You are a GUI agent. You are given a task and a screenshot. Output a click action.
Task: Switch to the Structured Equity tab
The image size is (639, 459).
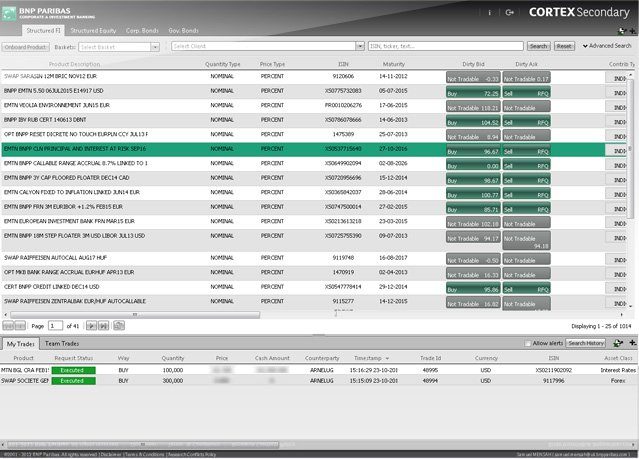coord(93,31)
